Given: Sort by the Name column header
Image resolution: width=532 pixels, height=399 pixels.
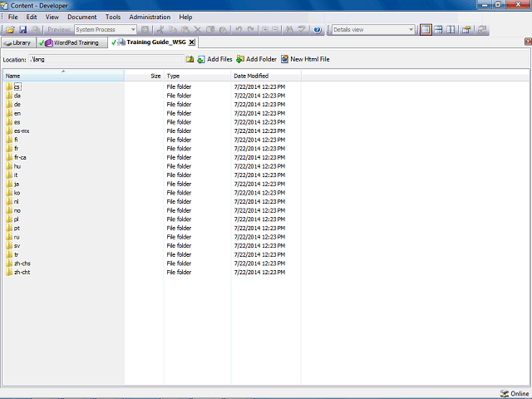Looking at the screenshot, I should pos(64,76).
